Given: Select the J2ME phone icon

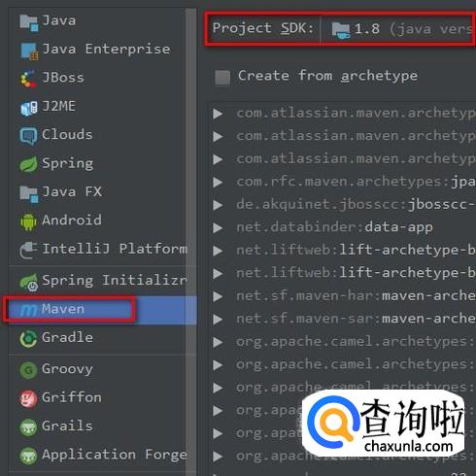Looking at the screenshot, I should point(28,108).
